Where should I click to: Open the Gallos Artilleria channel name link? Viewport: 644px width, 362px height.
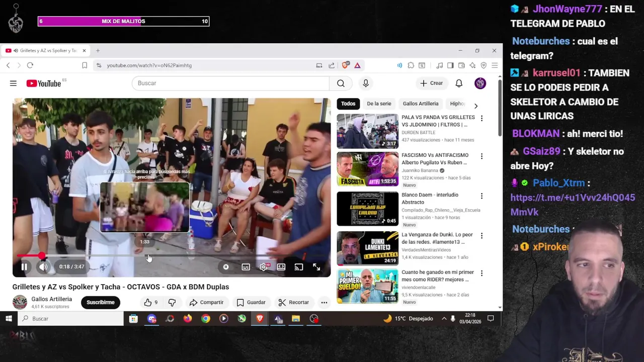click(51, 299)
